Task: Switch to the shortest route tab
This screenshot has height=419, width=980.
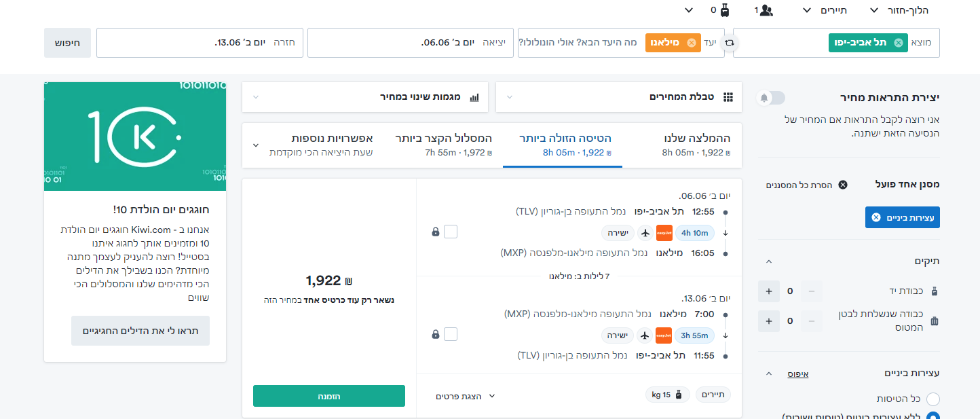Action: pyautogui.click(x=443, y=145)
